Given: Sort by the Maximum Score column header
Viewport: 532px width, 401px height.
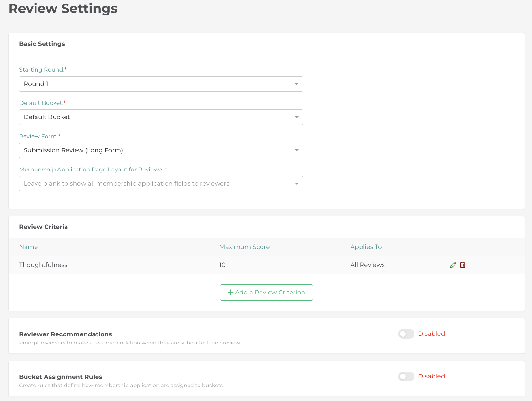Looking at the screenshot, I should coord(244,247).
